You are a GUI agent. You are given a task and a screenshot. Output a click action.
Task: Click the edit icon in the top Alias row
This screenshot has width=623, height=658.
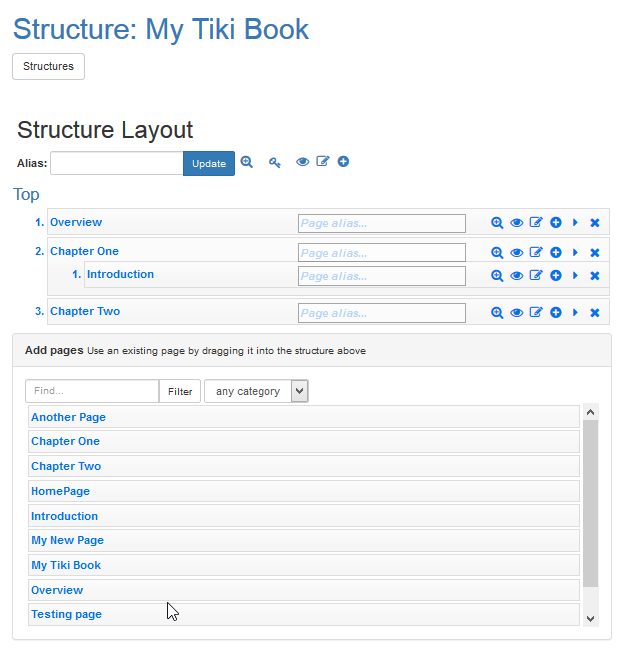(x=323, y=162)
